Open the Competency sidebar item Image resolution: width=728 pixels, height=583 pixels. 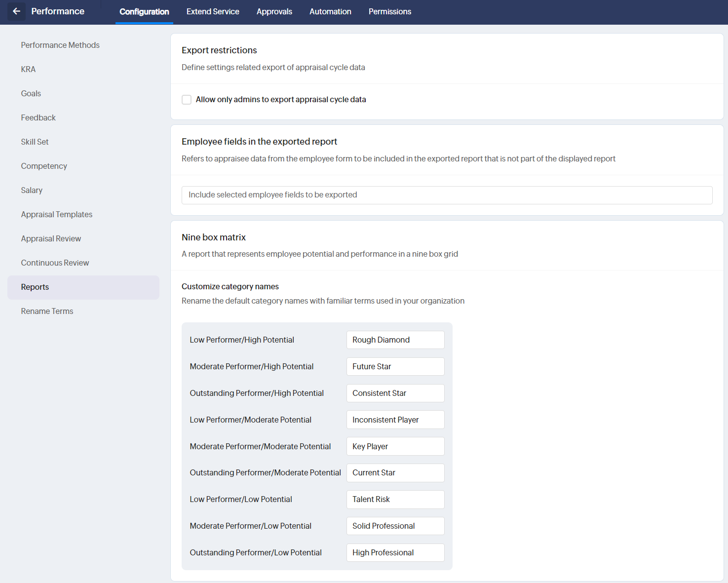44,166
